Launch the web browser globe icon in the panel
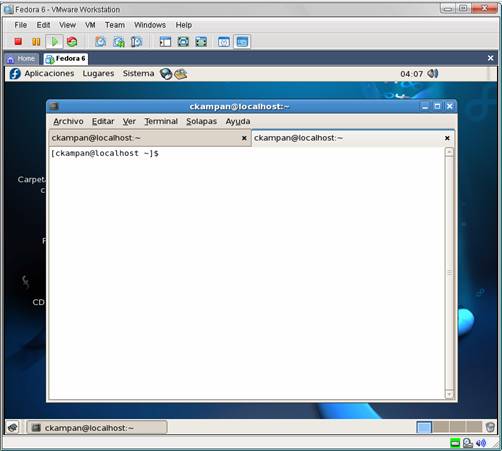502x451 pixels. click(166, 74)
